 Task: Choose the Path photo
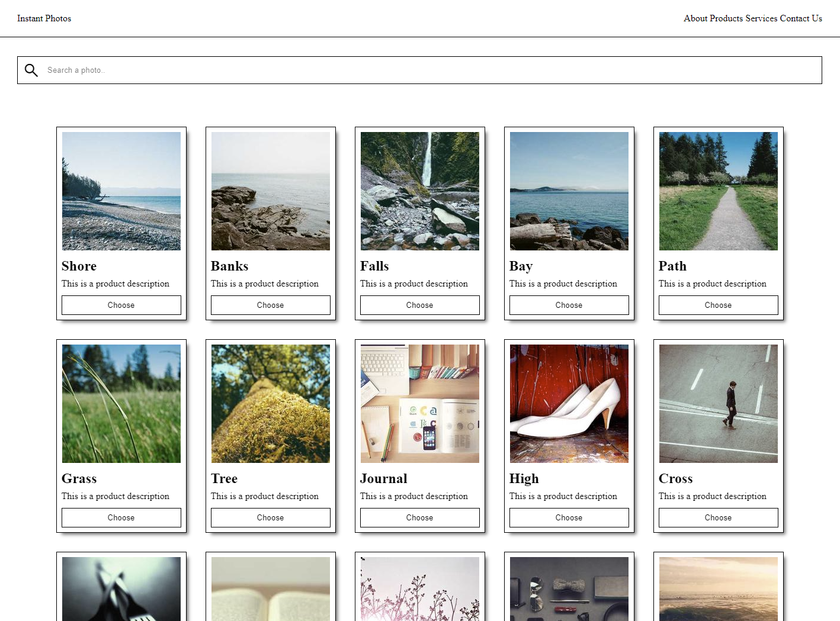tap(718, 305)
